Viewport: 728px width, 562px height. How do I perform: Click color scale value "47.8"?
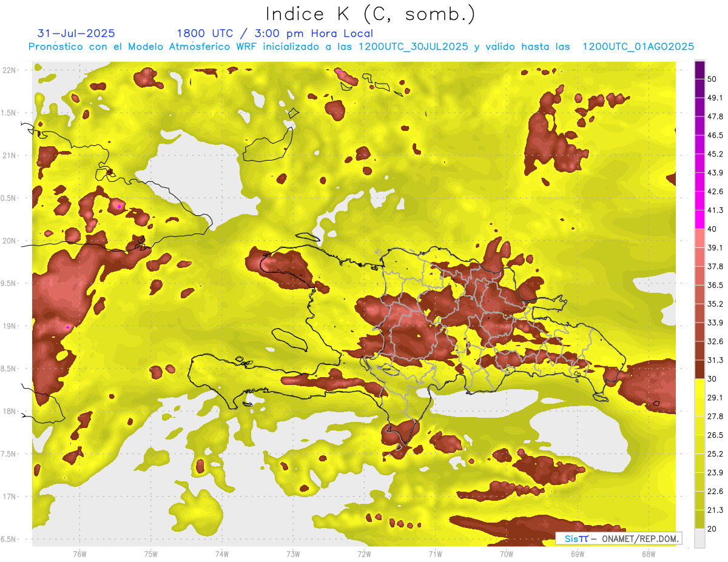715,116
